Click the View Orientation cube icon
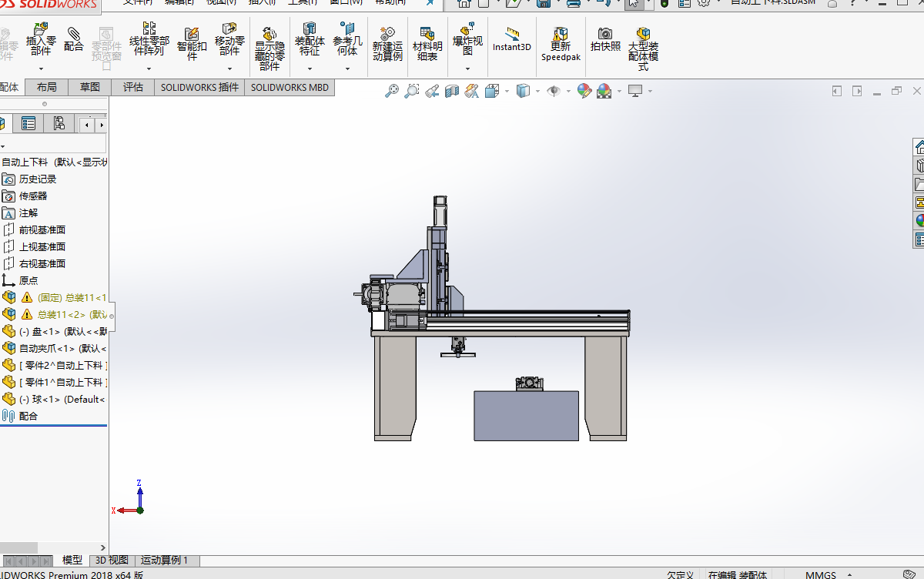 tap(493, 91)
